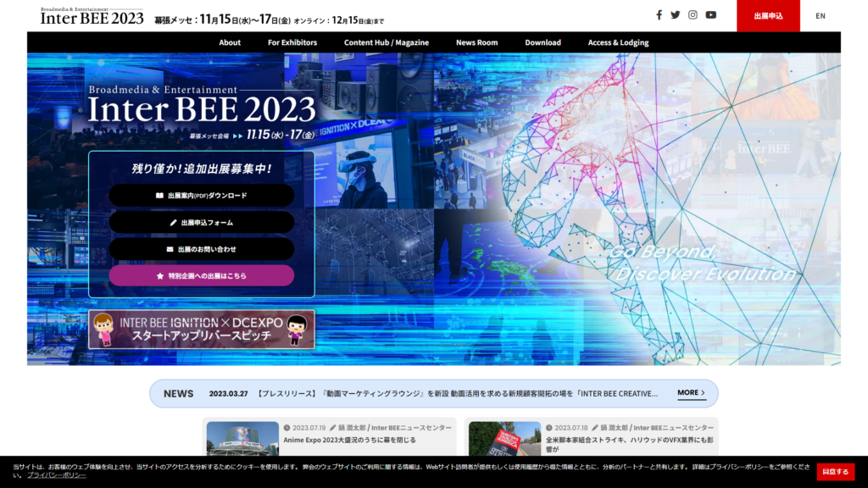
Task: Click the hero Inter BEE 2023 title
Action: 202,109
